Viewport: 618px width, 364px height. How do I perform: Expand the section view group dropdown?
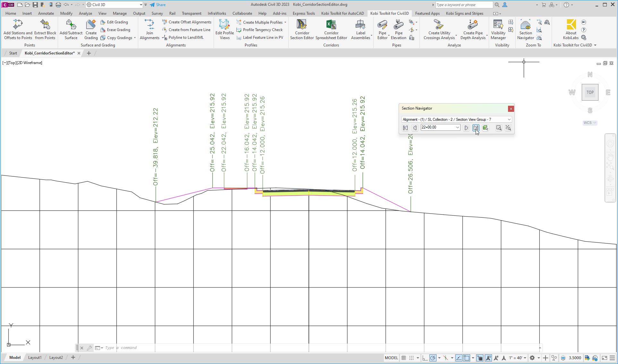click(x=509, y=120)
